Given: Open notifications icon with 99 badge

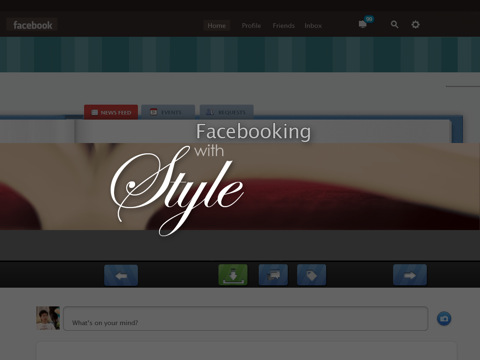Looking at the screenshot, I should click(x=365, y=23).
